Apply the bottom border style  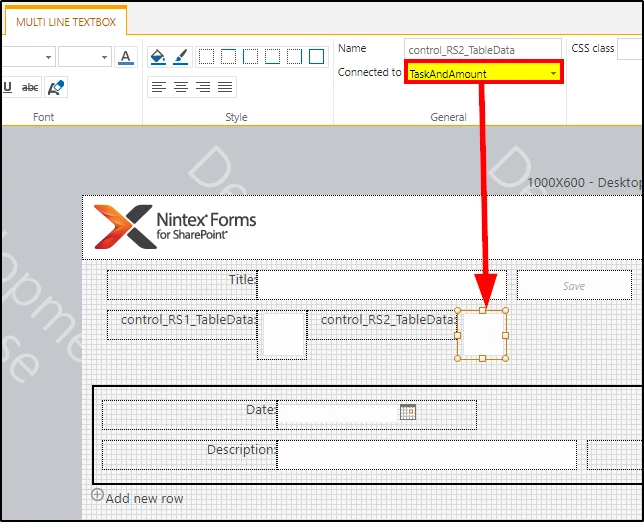(272, 57)
